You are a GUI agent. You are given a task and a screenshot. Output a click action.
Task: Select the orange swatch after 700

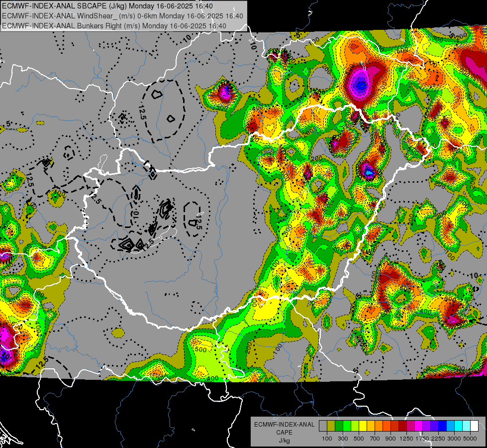(x=379, y=426)
